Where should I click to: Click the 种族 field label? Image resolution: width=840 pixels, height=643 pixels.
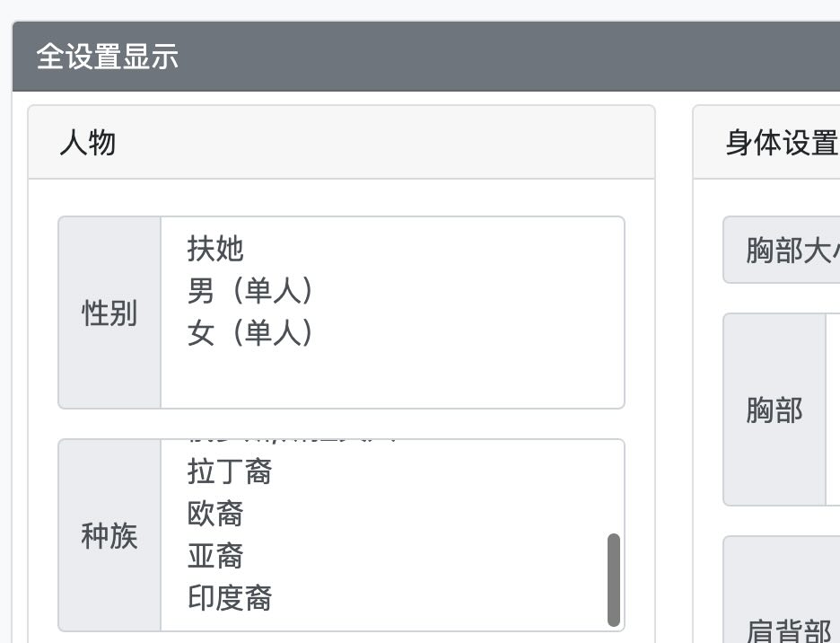[109, 536]
